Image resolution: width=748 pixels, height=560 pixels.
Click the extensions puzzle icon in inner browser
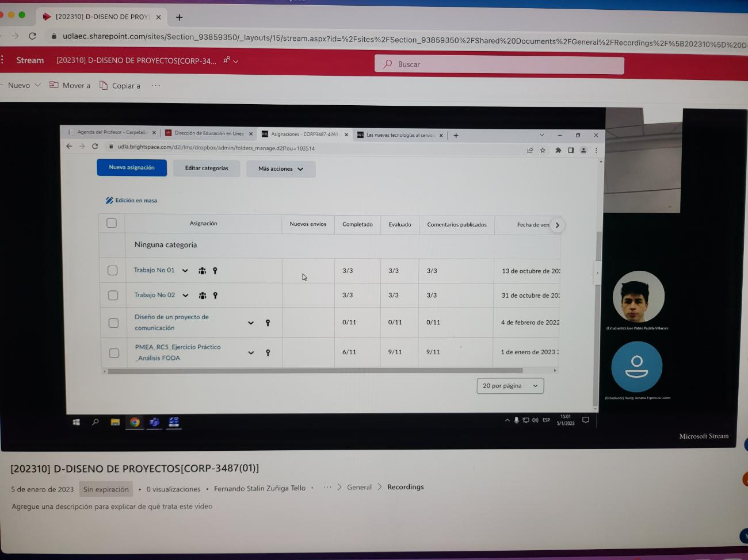[558, 151]
